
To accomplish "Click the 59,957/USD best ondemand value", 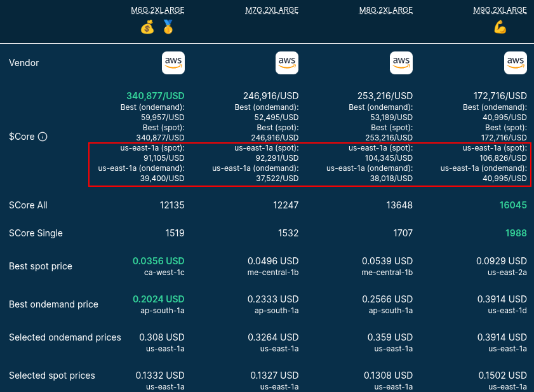I will click(163, 118).
